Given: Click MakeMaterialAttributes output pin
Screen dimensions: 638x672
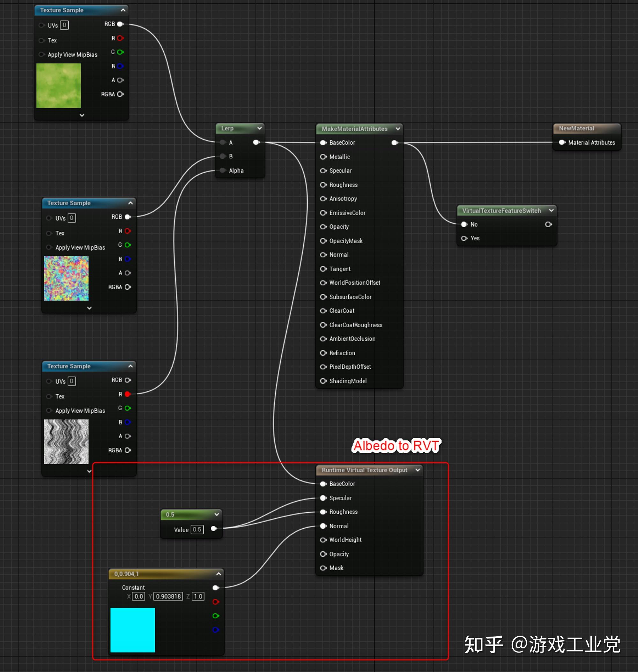Looking at the screenshot, I should click(x=395, y=143).
